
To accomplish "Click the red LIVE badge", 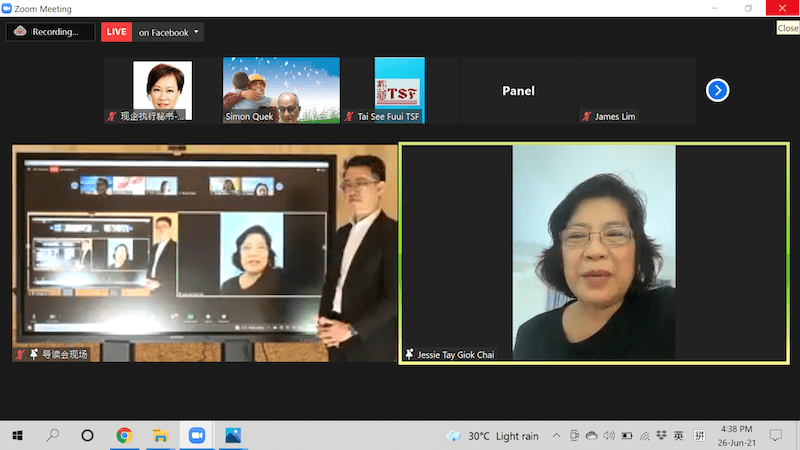I will tap(116, 32).
